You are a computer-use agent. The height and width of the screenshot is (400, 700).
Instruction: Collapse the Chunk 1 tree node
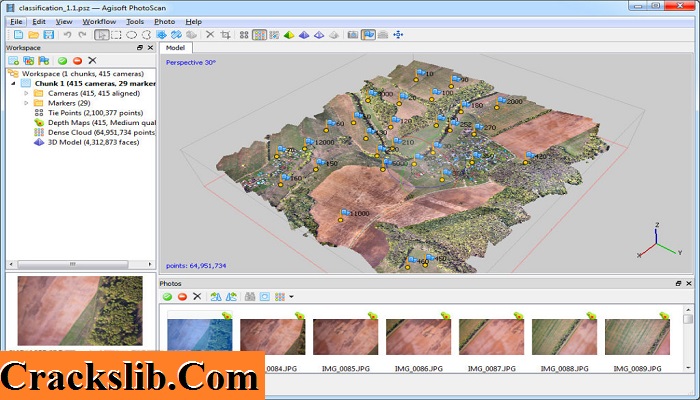tap(12, 83)
